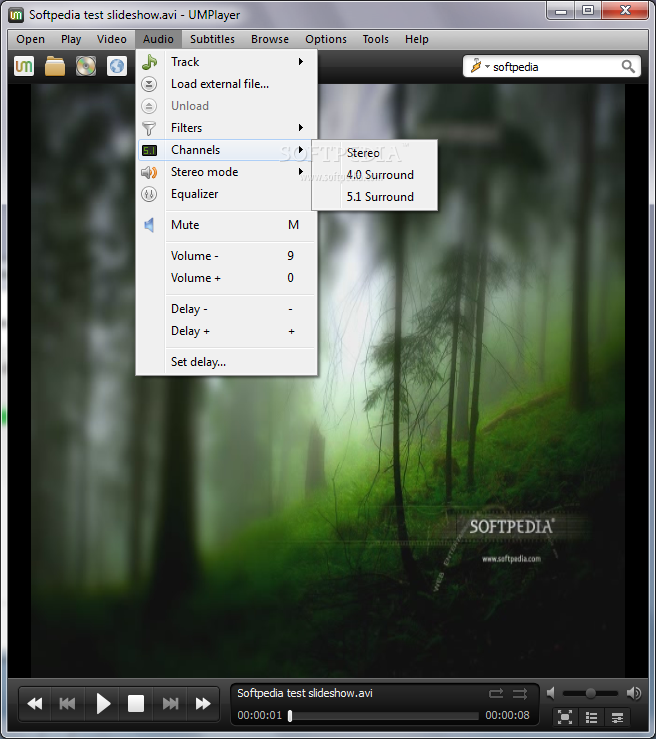Expand the Stereo mode submenu arrow

coord(301,172)
